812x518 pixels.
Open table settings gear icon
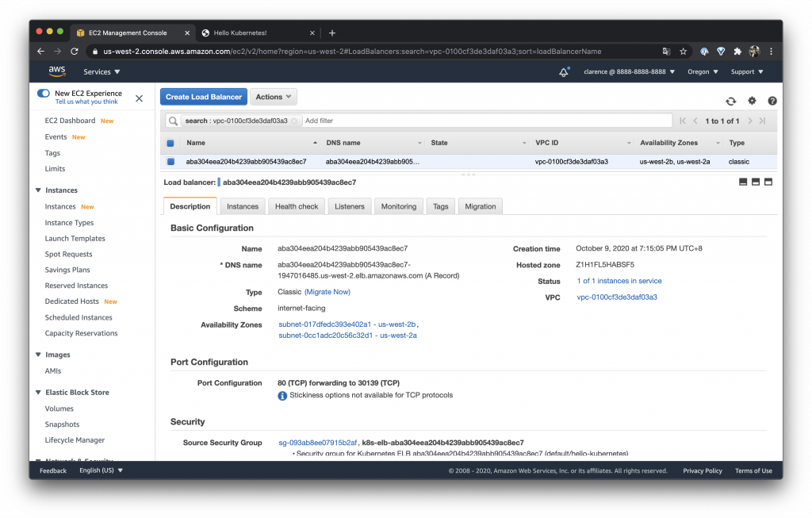click(752, 101)
